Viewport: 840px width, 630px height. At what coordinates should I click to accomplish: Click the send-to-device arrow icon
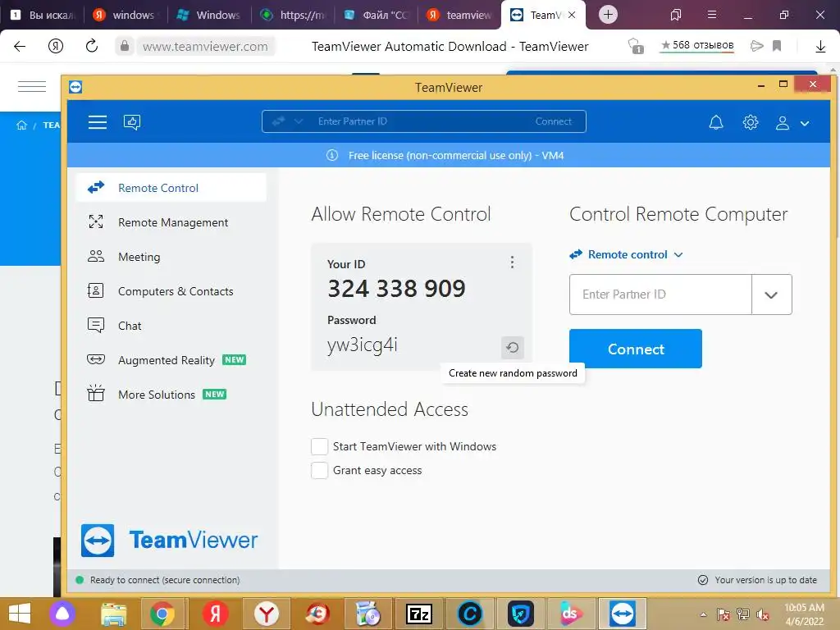pyautogui.click(x=756, y=46)
